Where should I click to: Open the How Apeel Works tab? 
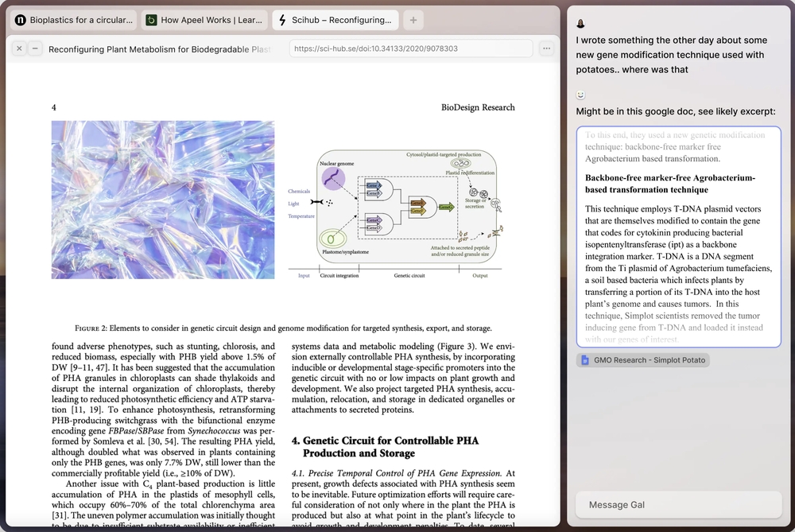205,21
